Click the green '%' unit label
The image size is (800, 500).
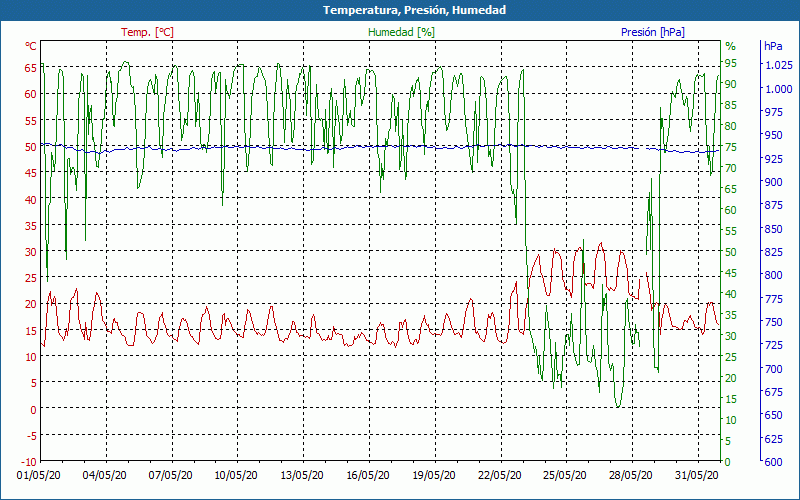(731, 46)
